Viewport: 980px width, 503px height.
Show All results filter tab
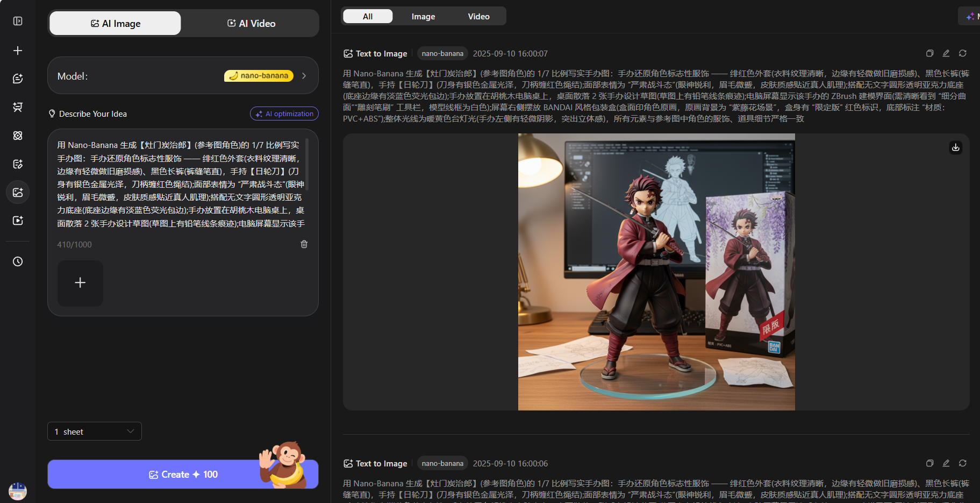pos(368,16)
